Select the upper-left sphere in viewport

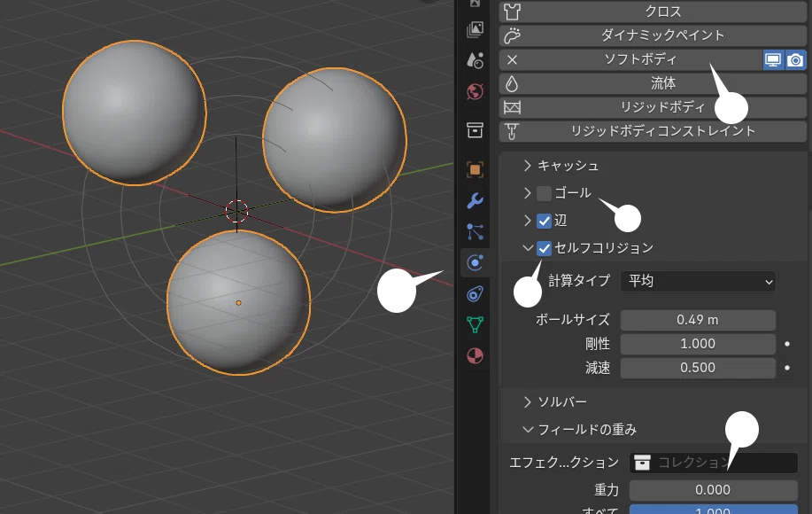(x=134, y=113)
